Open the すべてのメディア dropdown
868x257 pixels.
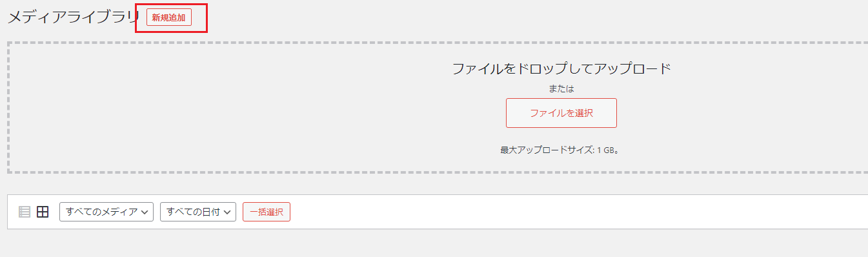[106, 212]
